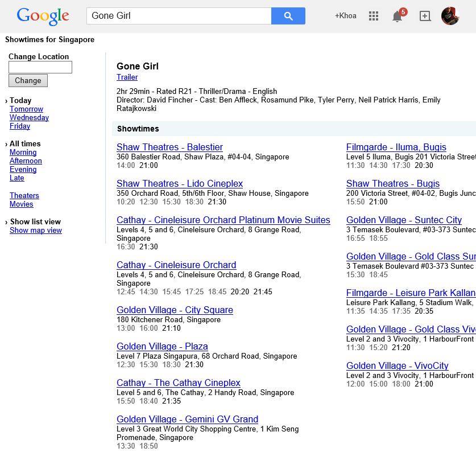Viewport: 476px width, 452px height.
Task: Play the Gone Girl Trailer
Action: pyautogui.click(x=127, y=77)
